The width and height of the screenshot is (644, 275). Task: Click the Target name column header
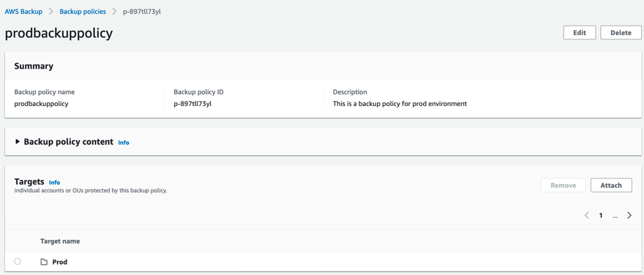click(x=60, y=241)
